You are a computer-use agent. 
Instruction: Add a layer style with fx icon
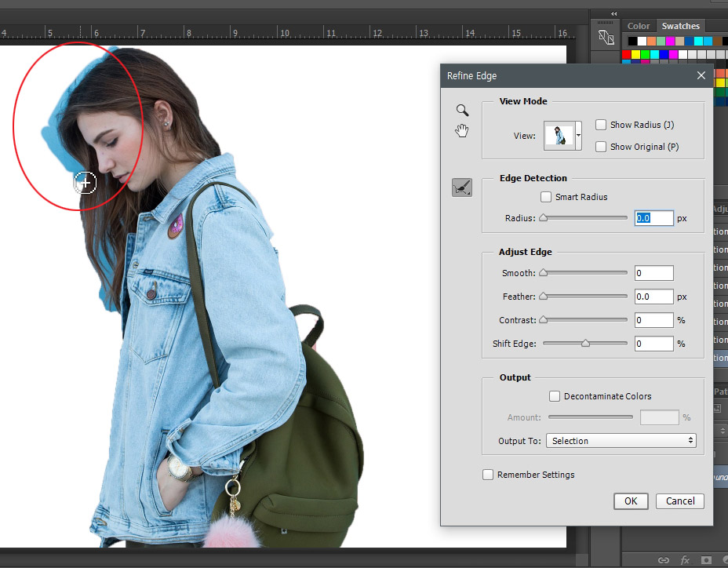pyautogui.click(x=685, y=560)
